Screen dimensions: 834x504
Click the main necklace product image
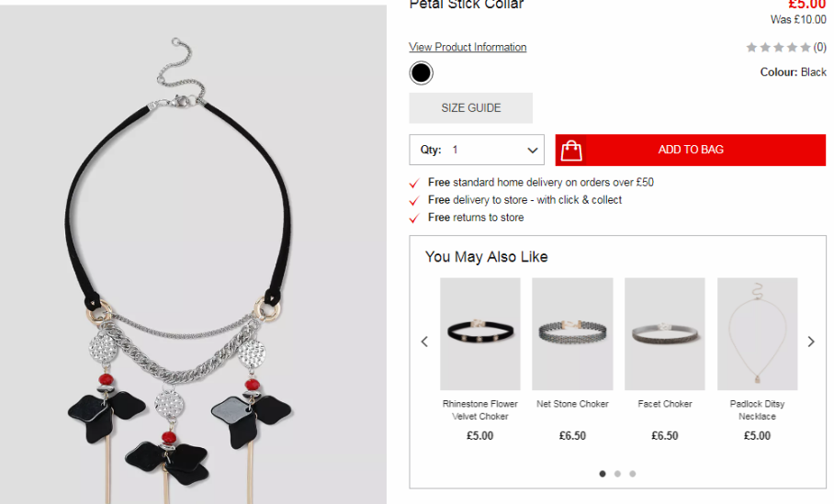(193, 254)
